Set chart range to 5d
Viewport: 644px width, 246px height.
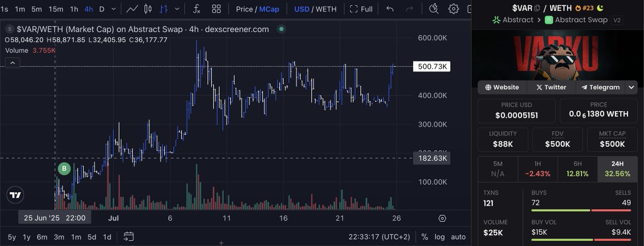92,236
